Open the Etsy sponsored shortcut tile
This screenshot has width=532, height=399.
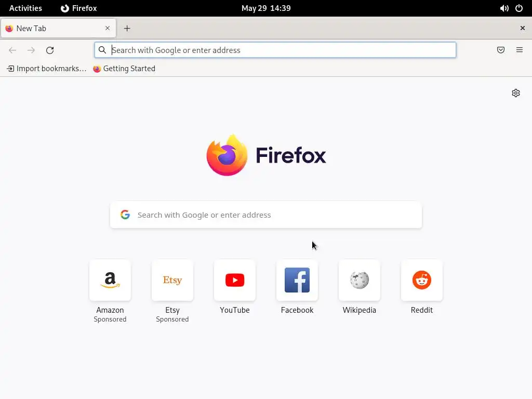[x=172, y=280]
